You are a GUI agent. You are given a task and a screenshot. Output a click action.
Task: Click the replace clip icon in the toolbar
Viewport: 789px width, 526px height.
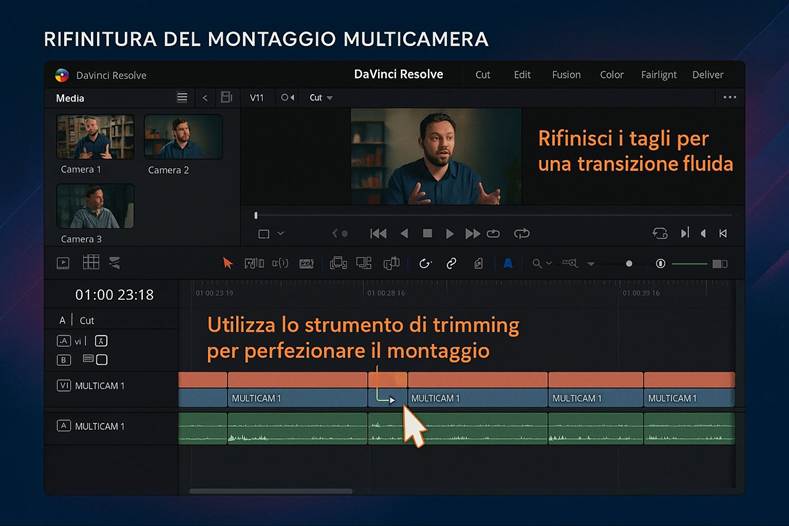click(391, 263)
